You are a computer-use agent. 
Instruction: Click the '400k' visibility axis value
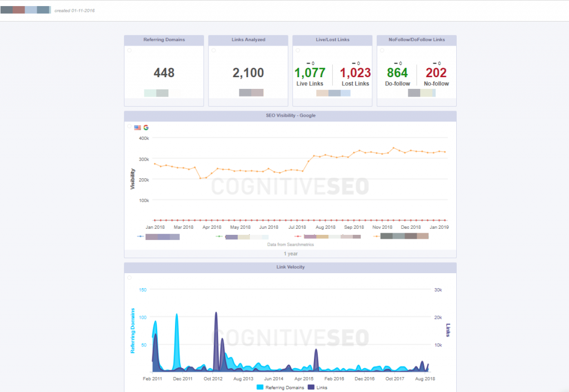144,138
